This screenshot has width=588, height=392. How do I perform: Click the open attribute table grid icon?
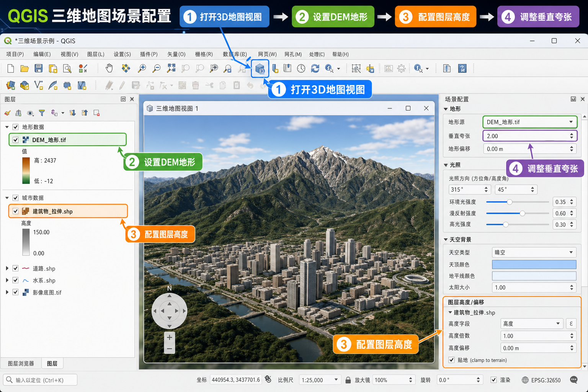point(356,69)
